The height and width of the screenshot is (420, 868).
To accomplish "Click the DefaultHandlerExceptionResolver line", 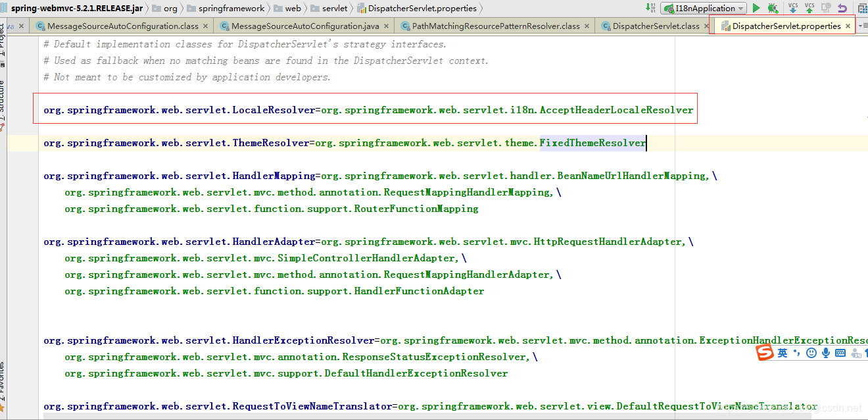I will pyautogui.click(x=286, y=373).
